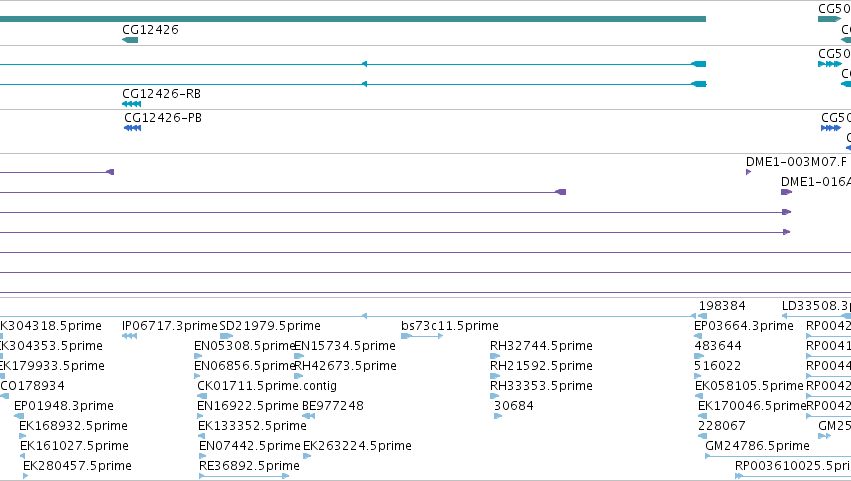Click the EP01948.3prime EST label

click(63, 406)
